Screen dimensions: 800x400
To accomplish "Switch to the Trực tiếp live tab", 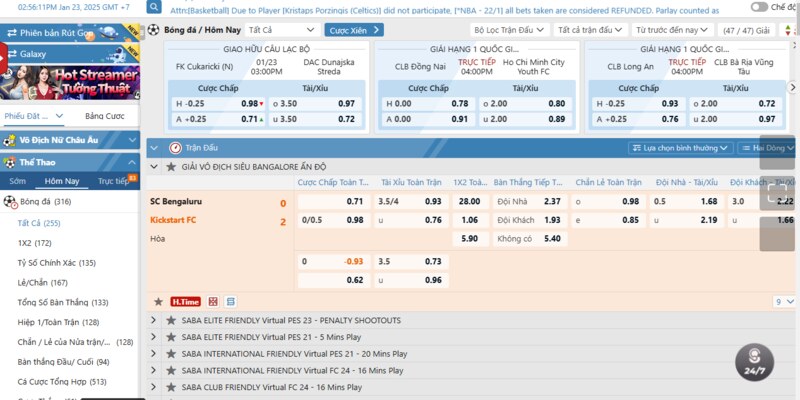I will tap(112, 181).
